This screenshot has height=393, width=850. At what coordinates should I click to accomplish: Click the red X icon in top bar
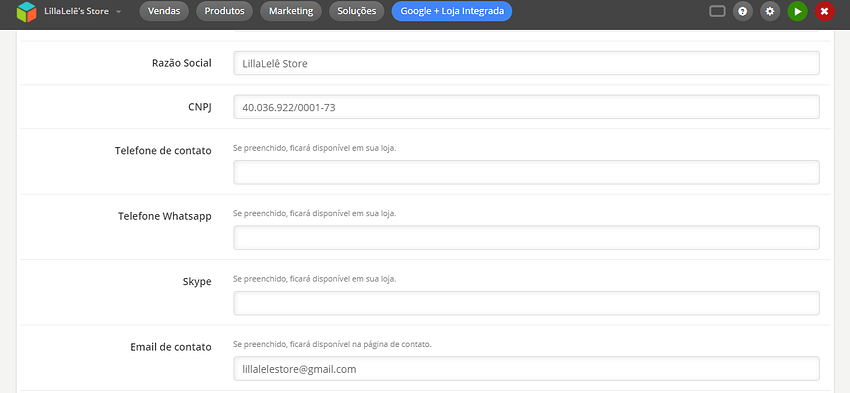click(x=825, y=11)
